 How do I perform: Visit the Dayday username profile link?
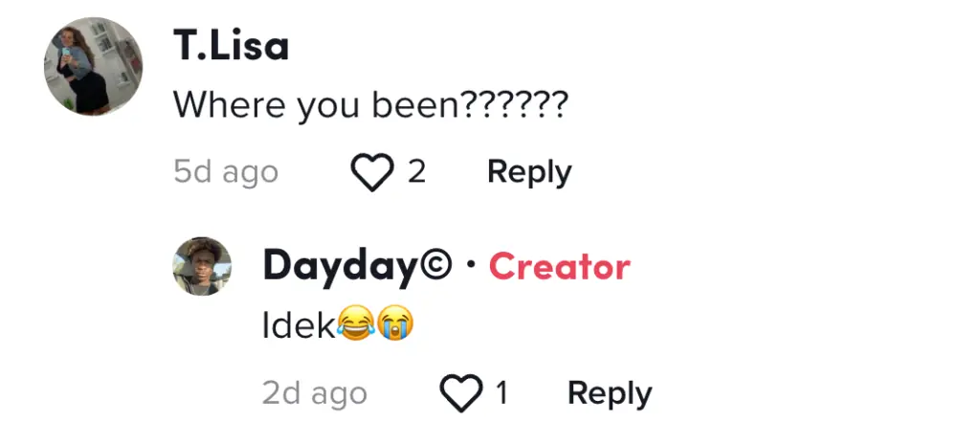click(x=341, y=267)
